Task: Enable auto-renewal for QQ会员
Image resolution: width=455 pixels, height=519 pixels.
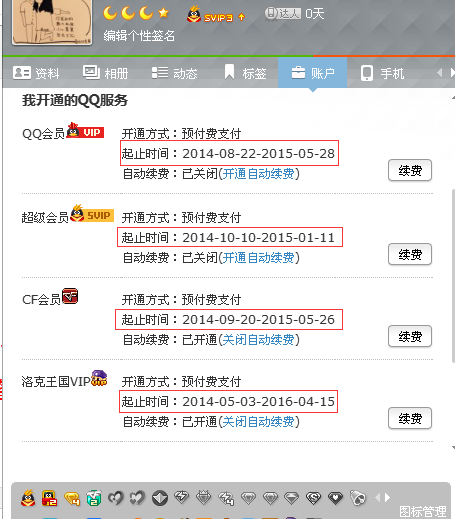Action: coord(259,174)
